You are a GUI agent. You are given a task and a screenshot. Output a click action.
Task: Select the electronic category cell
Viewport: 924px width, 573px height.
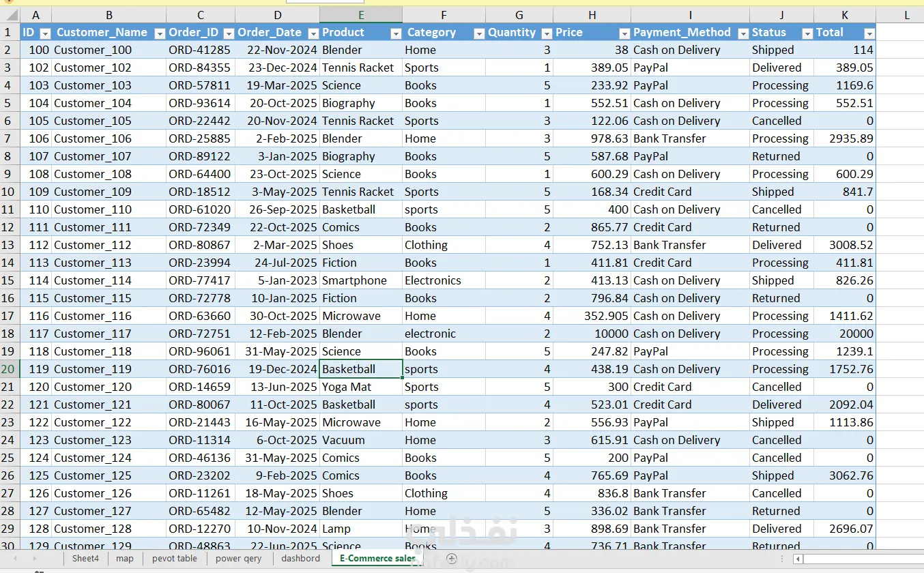[444, 334]
